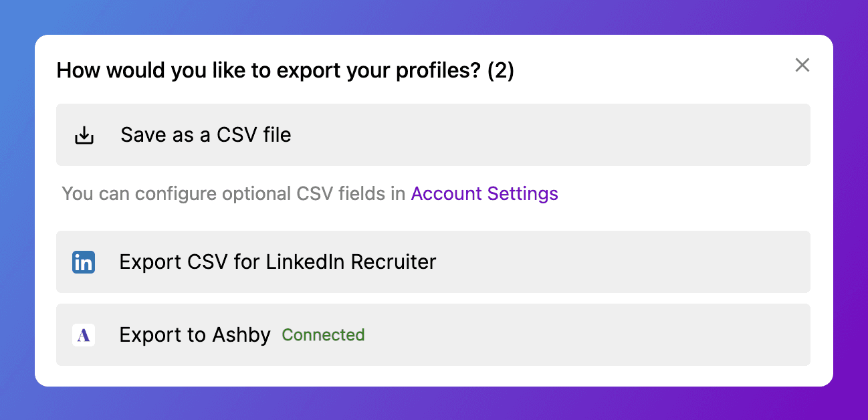Click the purple backdrop right of dialog

[851, 210]
